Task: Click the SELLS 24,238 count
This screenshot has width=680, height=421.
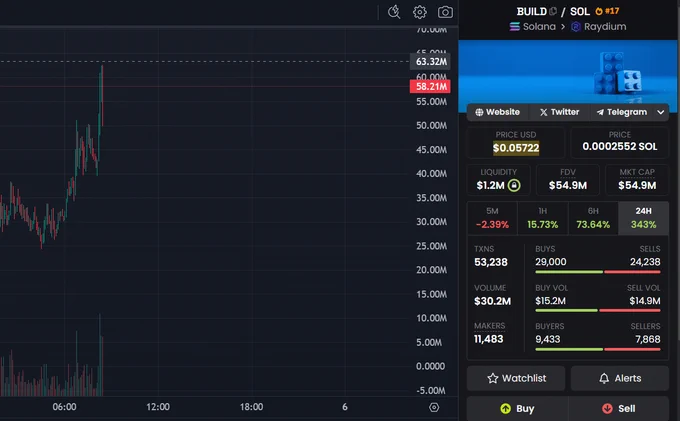Action: coord(645,262)
